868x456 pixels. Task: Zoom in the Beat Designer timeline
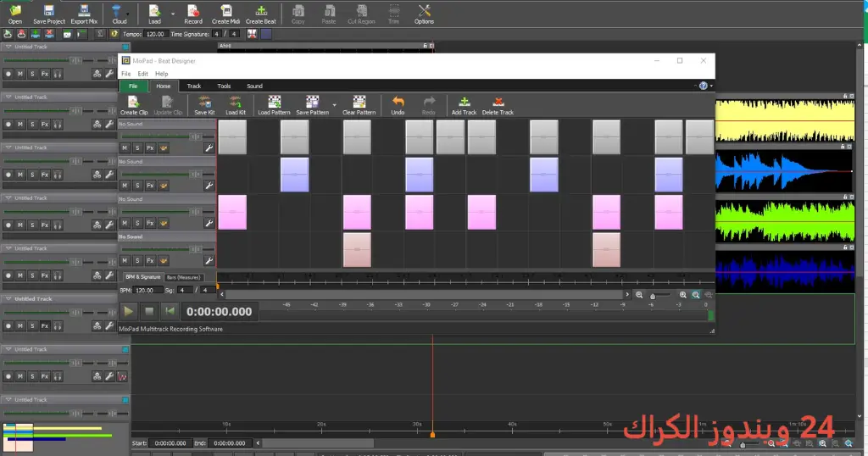tap(682, 295)
